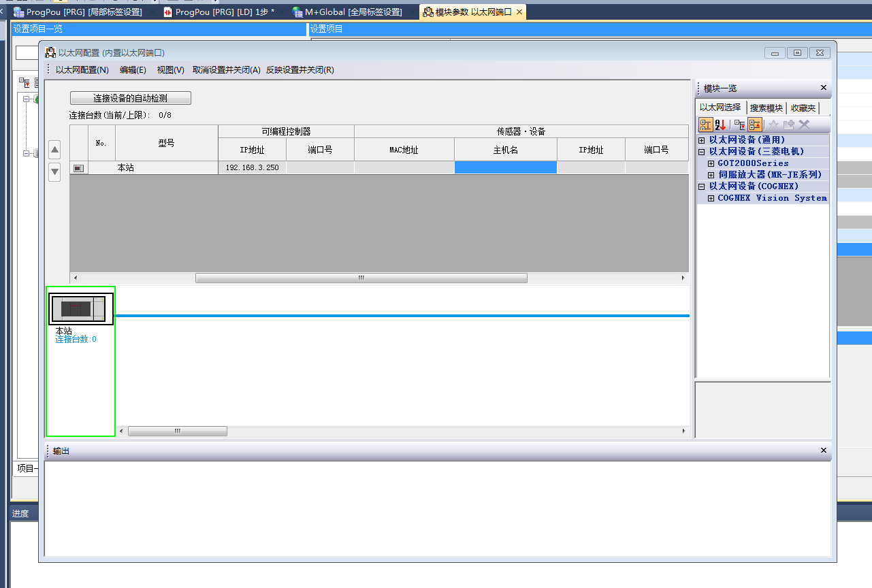Screen dimensions: 872x588
Task: Open the 视图(V) menu
Action: (170, 70)
